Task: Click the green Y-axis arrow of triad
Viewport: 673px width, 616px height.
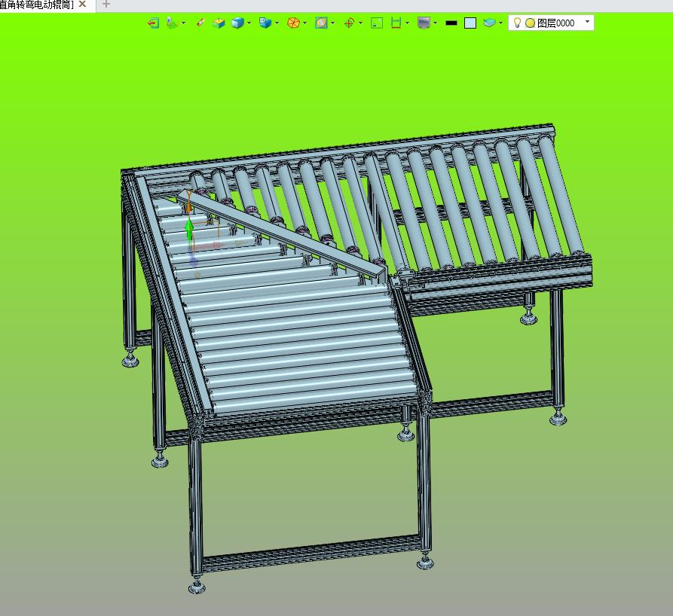Action: pos(189,230)
